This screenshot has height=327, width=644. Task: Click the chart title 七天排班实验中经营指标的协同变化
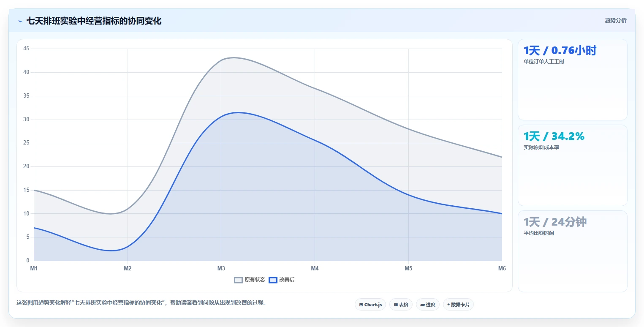click(x=94, y=21)
